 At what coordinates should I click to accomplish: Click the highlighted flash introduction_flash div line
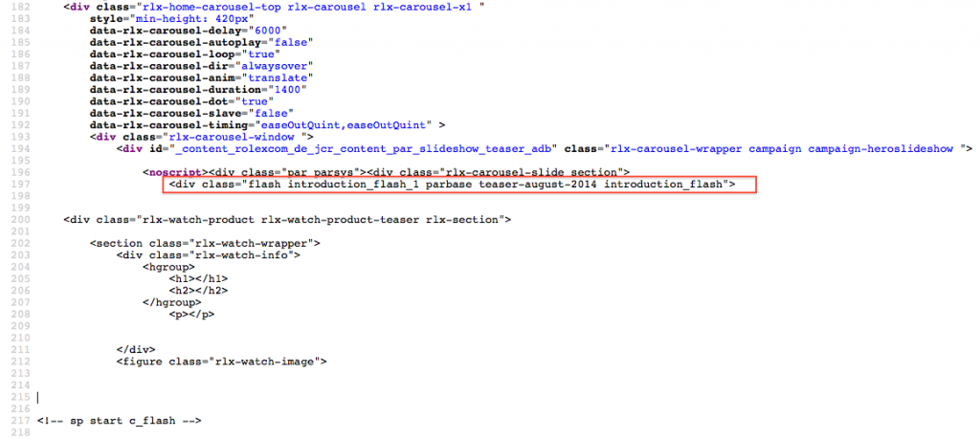[x=452, y=184]
